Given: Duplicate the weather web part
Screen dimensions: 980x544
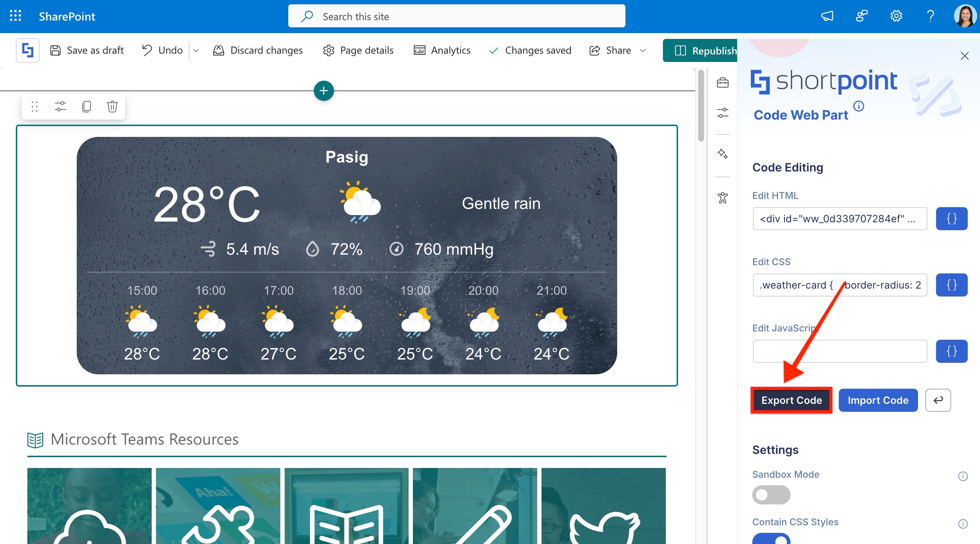Looking at the screenshot, I should (x=86, y=107).
